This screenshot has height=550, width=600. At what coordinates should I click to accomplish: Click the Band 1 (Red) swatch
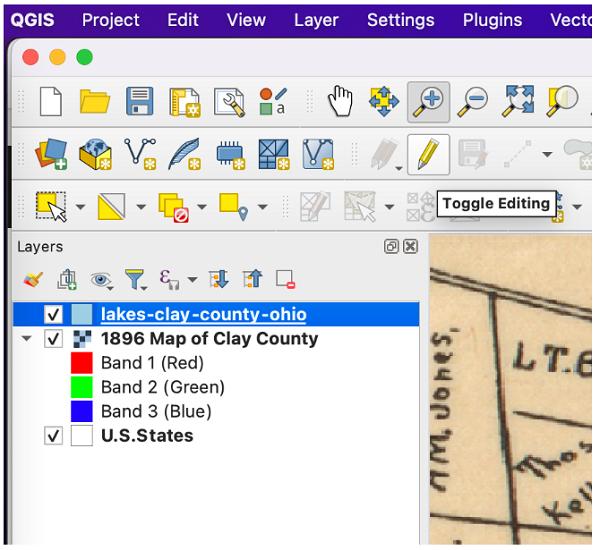point(82,363)
